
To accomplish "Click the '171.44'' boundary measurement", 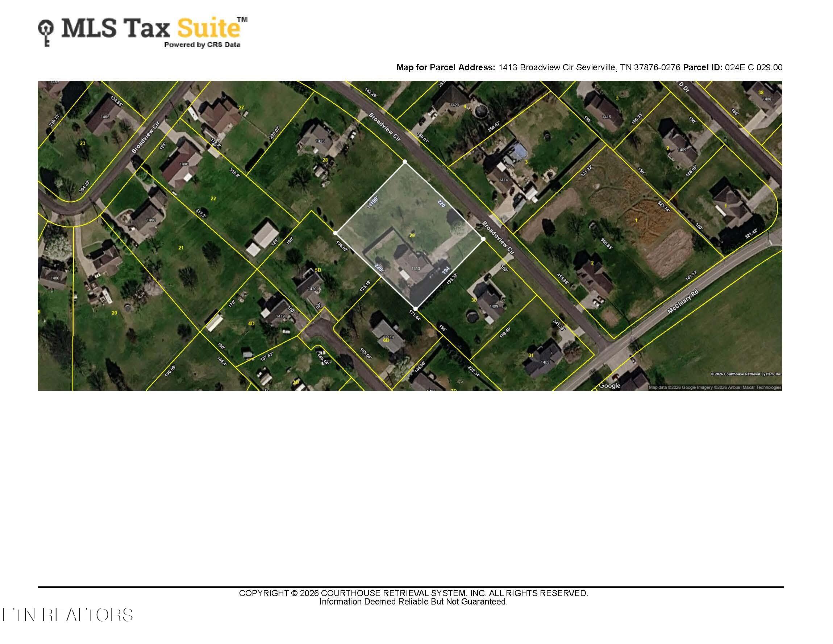I will pos(415,316).
